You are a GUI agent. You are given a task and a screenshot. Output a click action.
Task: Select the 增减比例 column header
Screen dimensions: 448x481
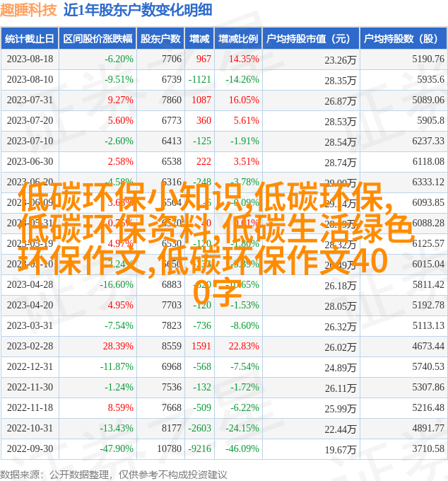tap(238, 39)
